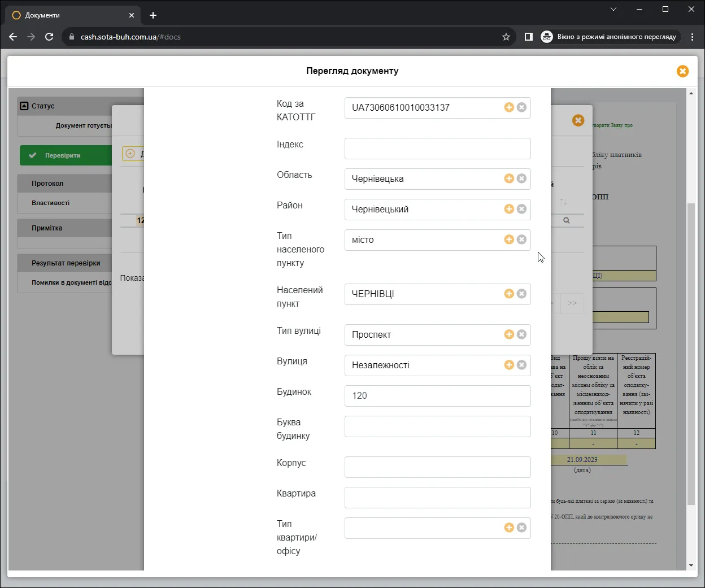
Task: Clear the Тип квартири/офісу field
Action: tap(521, 528)
